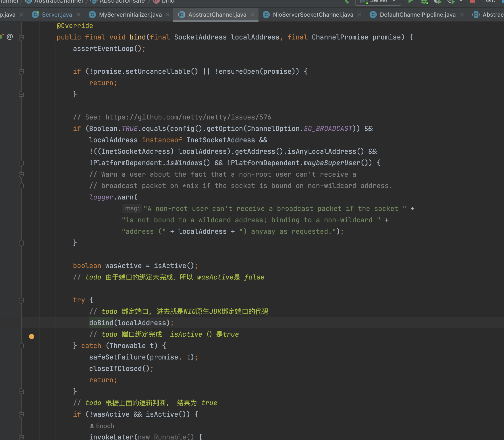Click the ChannelPromise parameter type
This screenshot has height=440, width=504.
tap(340, 37)
